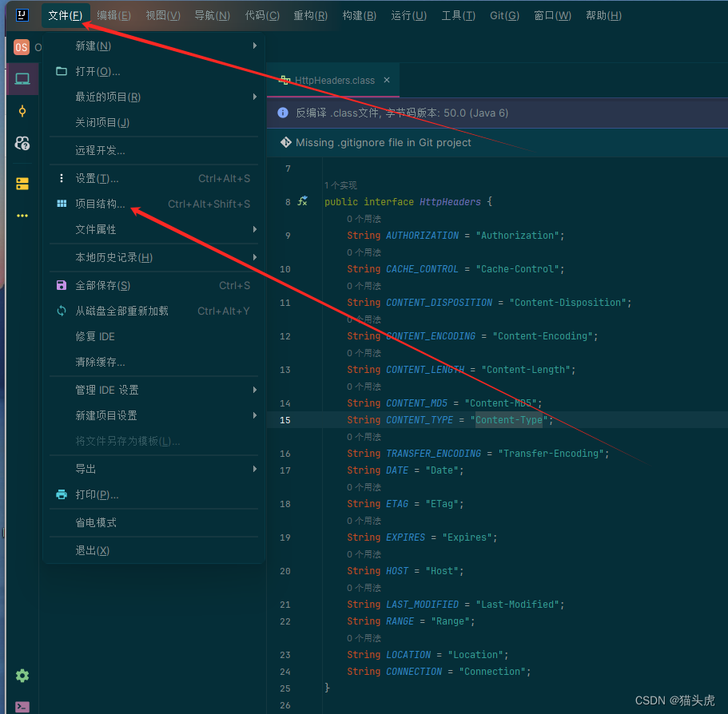728x714 pixels.
Task: Open the 重构(R) menu
Action: [310, 15]
